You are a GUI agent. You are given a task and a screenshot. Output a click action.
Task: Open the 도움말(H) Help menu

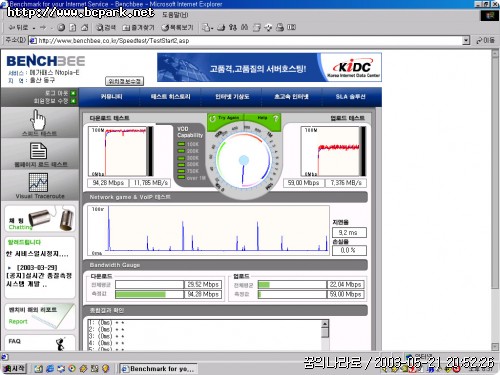tap(175, 15)
